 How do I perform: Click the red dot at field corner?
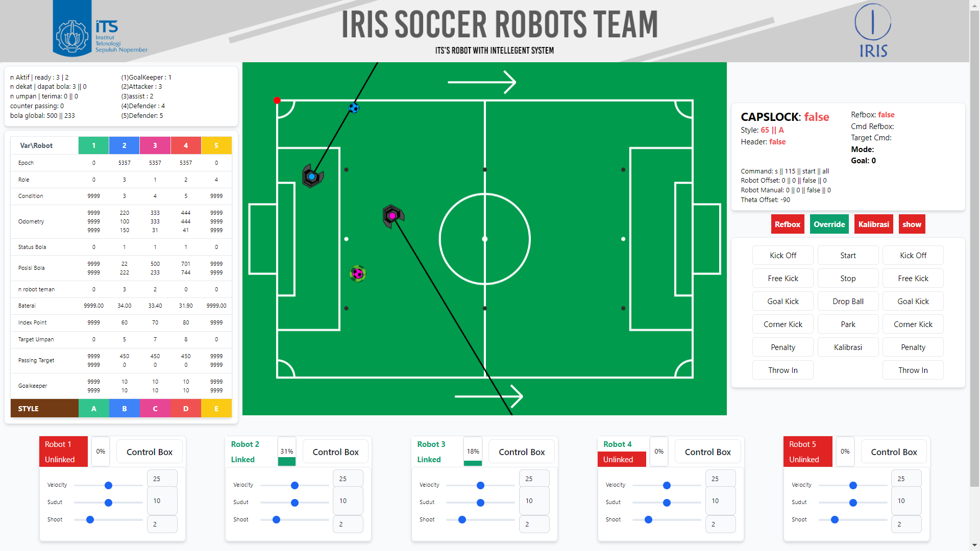point(277,101)
